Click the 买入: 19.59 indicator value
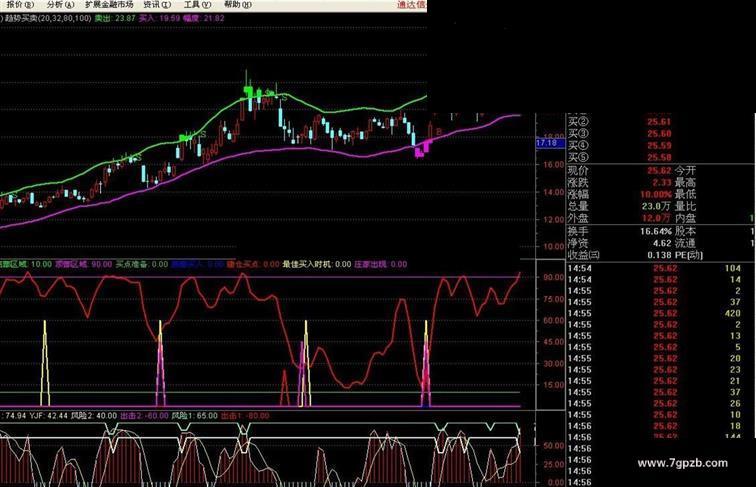This screenshot has height=487, width=756. pyautogui.click(x=160, y=18)
